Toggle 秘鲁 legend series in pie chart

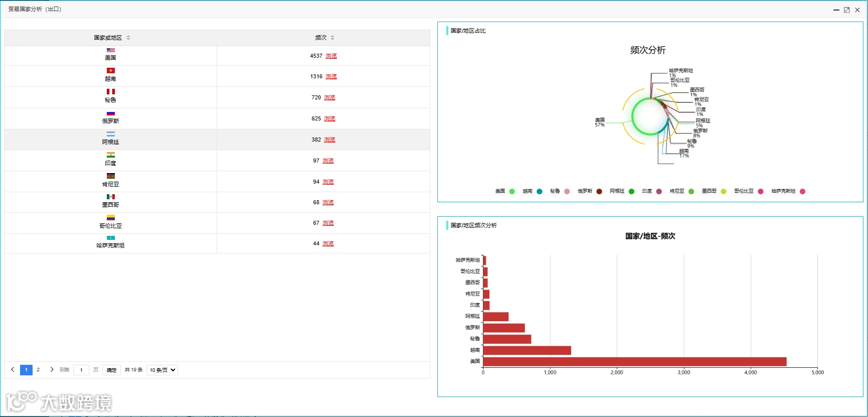click(560, 191)
